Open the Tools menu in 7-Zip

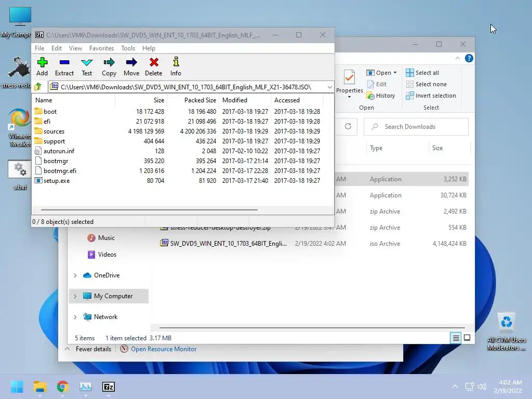point(128,48)
